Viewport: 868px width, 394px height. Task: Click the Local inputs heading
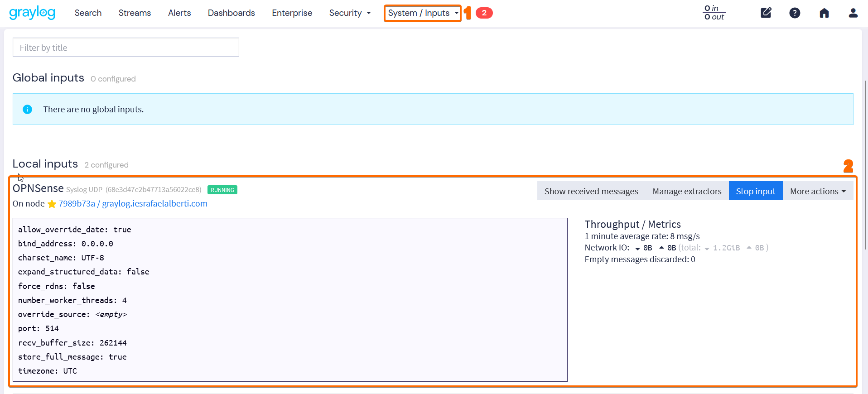45,164
